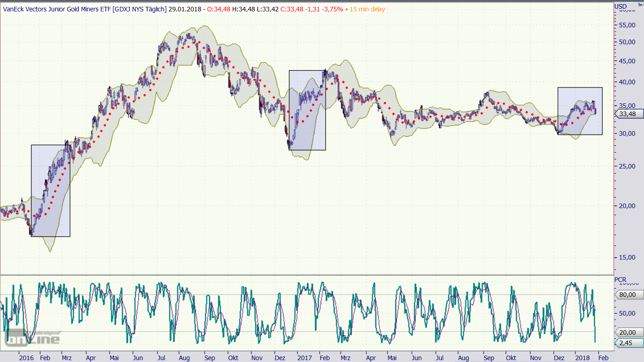The width and height of the screenshot is (644, 362).
Task: Click 20,00 on the USD price axis
Action: pos(627,206)
